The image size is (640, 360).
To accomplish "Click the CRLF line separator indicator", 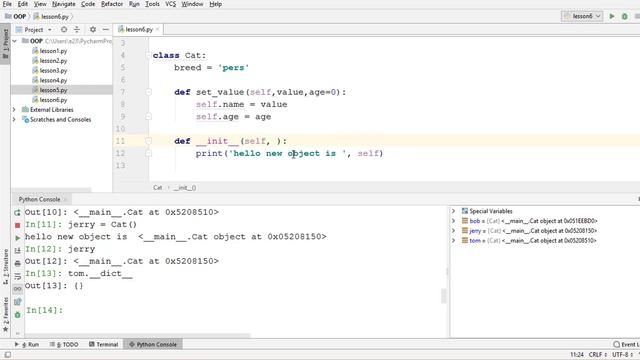I will coord(597,355).
